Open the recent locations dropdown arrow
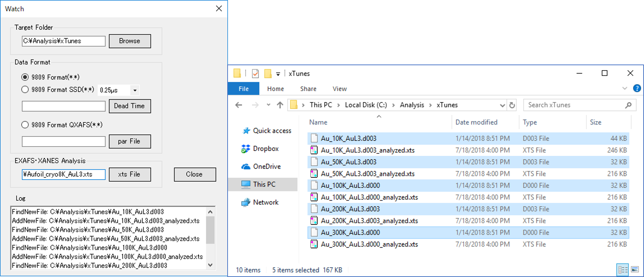Image resolution: width=644 pixels, height=277 pixels. click(x=269, y=105)
